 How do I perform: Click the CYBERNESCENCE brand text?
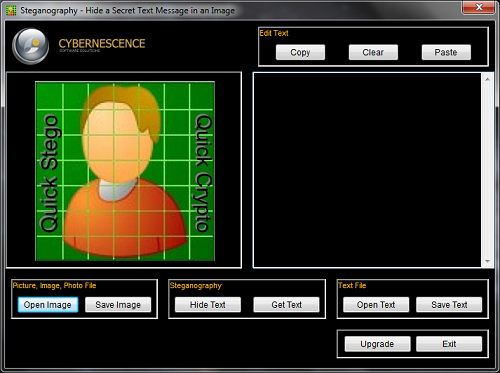102,44
